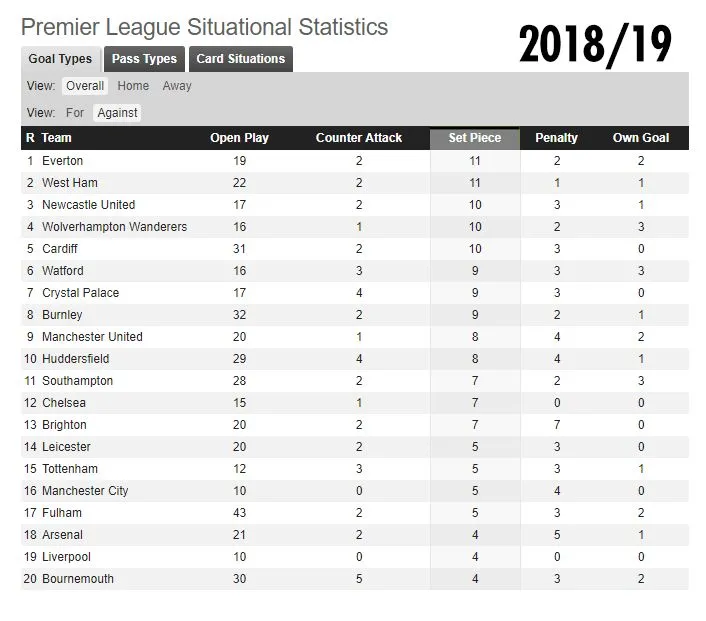Open Everton team link
The height and width of the screenshot is (621, 706).
[63, 161]
